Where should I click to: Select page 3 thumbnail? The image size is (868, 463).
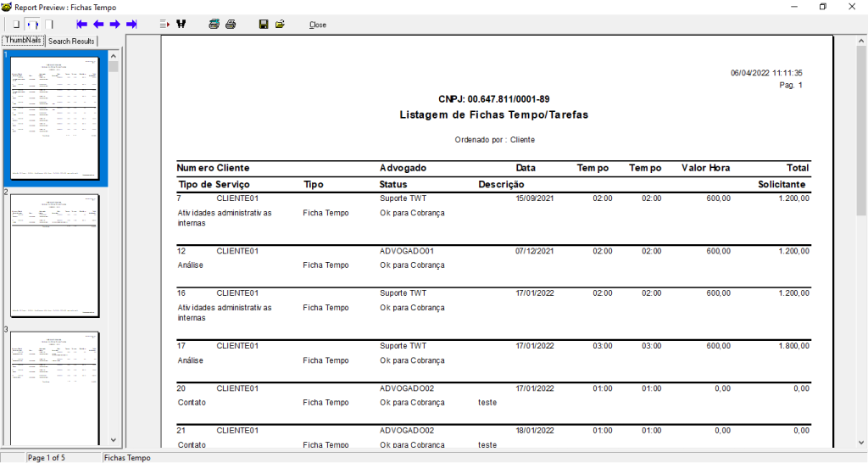(55, 388)
